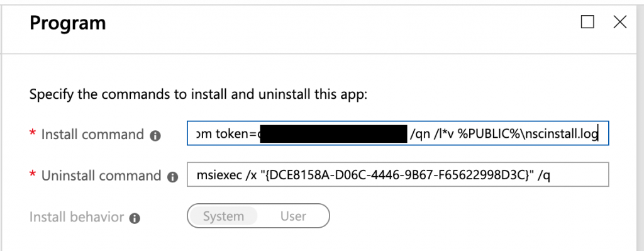The image size is (644, 251).
Task: Focus the Install command text field
Action: tap(397, 133)
